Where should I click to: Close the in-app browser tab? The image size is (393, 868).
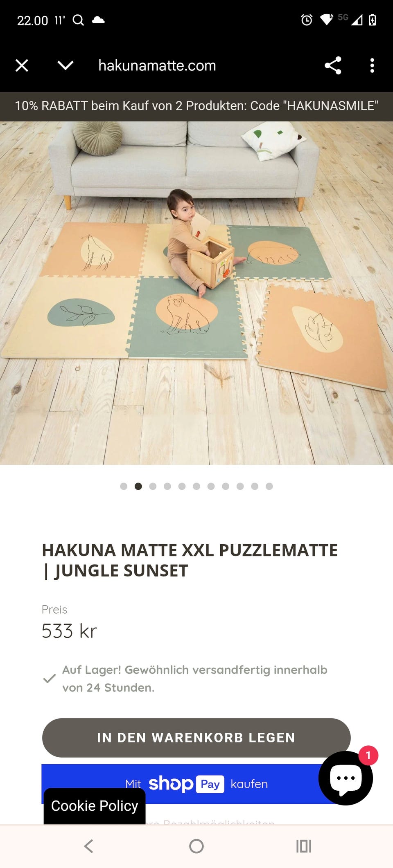[x=22, y=65]
